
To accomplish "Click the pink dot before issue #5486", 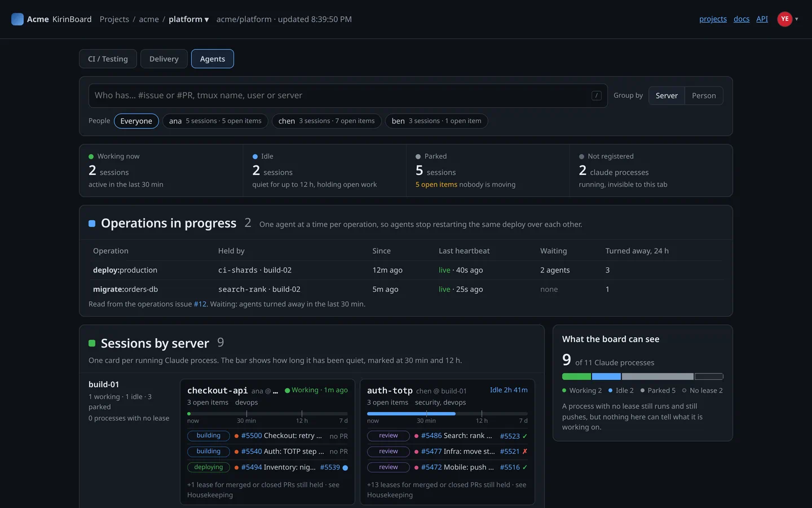I will click(416, 436).
